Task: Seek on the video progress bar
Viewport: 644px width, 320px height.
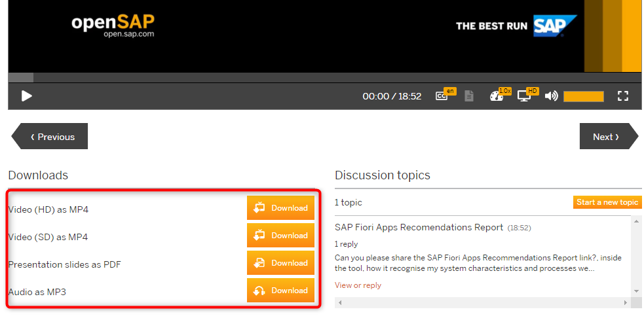Action: pos(324,77)
